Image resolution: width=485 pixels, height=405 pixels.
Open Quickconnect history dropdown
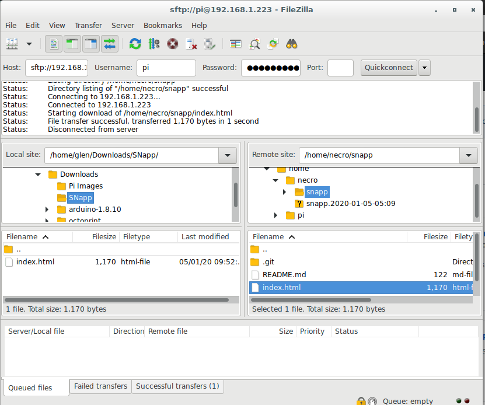point(424,68)
